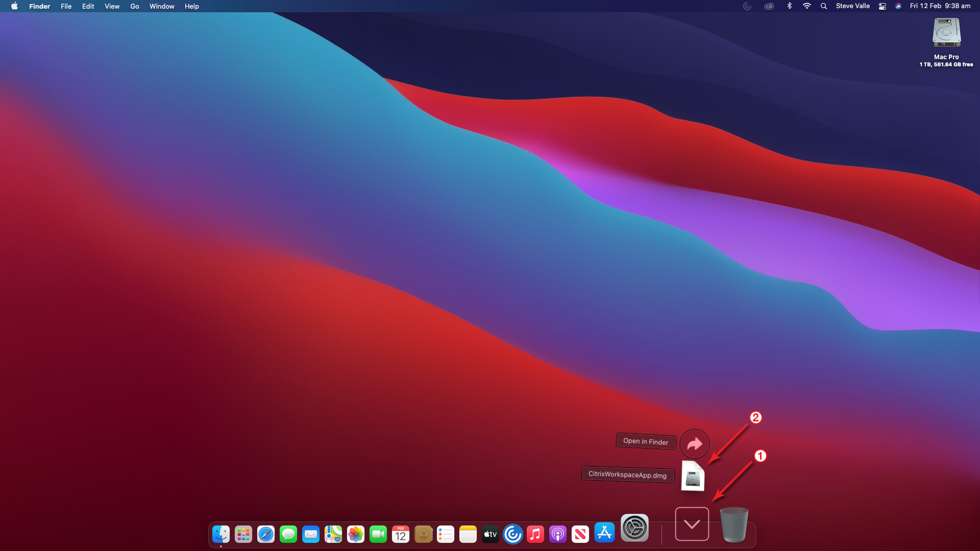
Task: Click the Bluetooth status menu icon
Action: (x=789, y=6)
